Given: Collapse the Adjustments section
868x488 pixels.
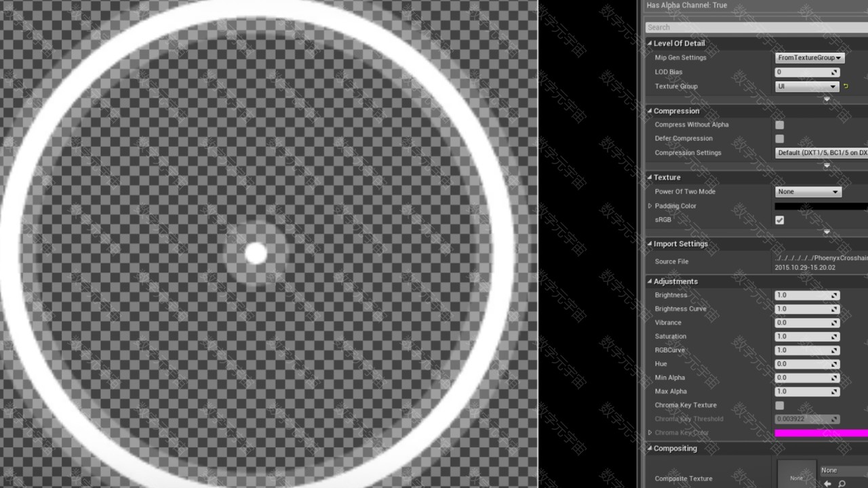Looking at the screenshot, I should pyautogui.click(x=650, y=281).
